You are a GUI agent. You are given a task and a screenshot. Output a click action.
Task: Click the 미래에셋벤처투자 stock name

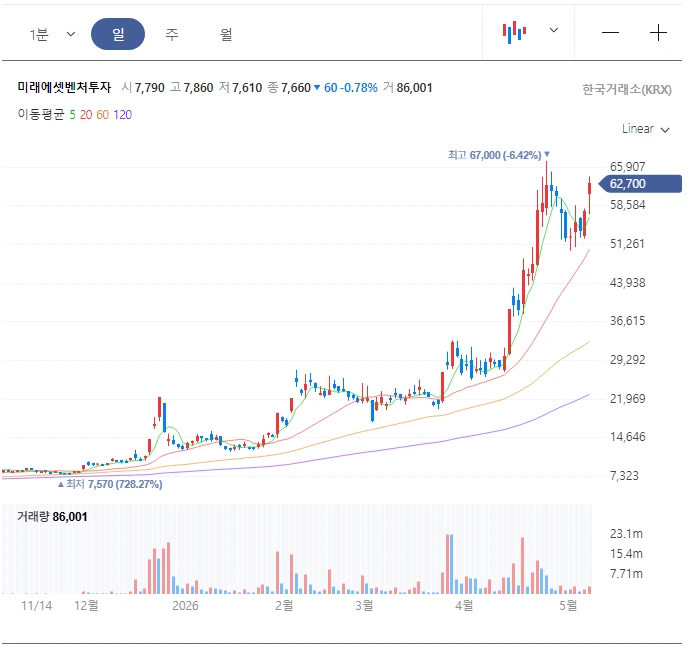64,87
